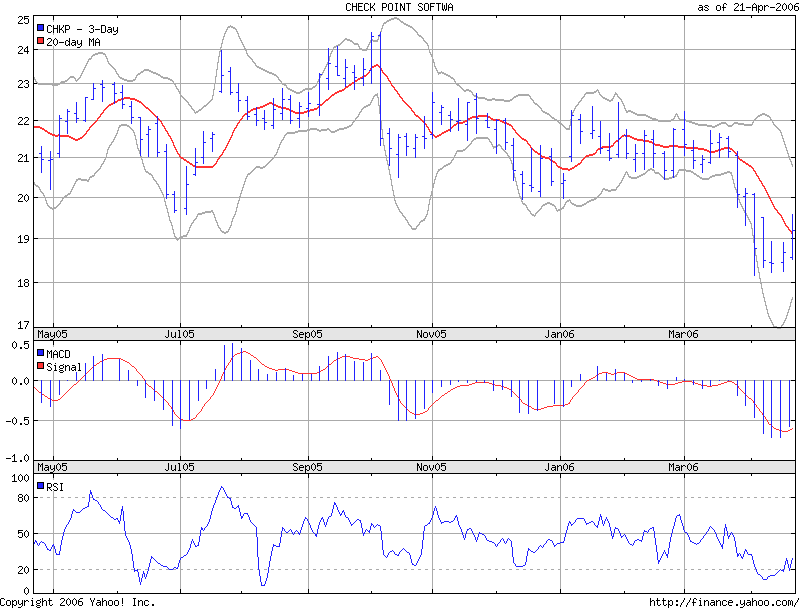Click 'Sep05' label under the price chart
The image size is (800, 608).
tap(307, 334)
